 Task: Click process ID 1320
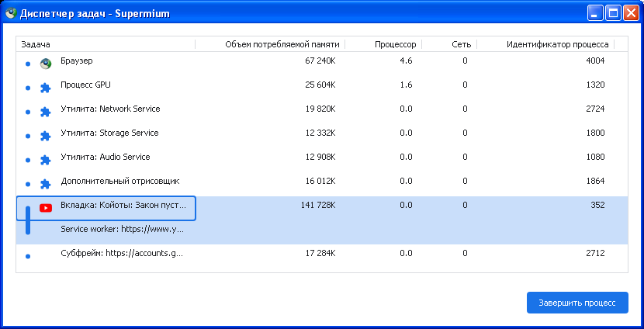point(595,85)
